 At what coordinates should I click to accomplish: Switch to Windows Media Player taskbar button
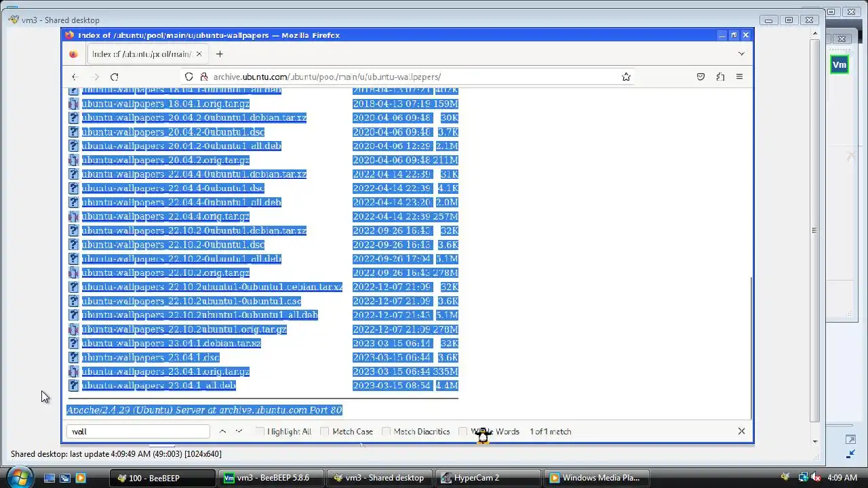[597, 478]
